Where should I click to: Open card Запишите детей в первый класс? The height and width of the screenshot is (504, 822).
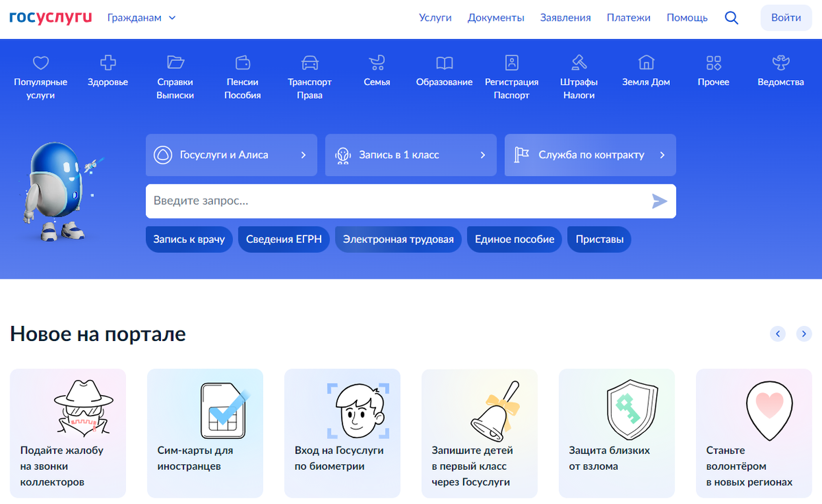click(480, 433)
